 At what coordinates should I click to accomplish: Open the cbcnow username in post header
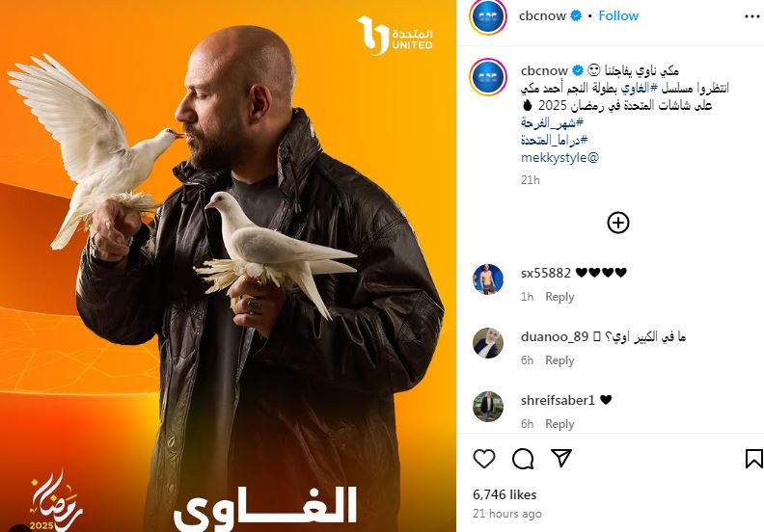point(542,16)
